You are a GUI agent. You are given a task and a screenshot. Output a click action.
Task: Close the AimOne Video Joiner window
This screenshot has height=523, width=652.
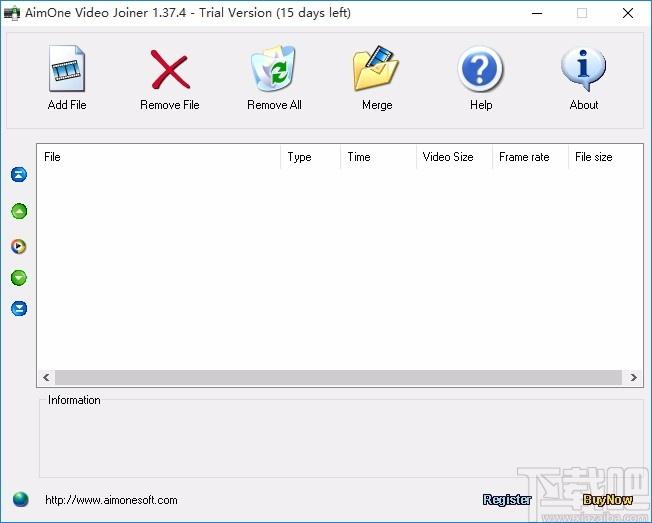coord(628,13)
